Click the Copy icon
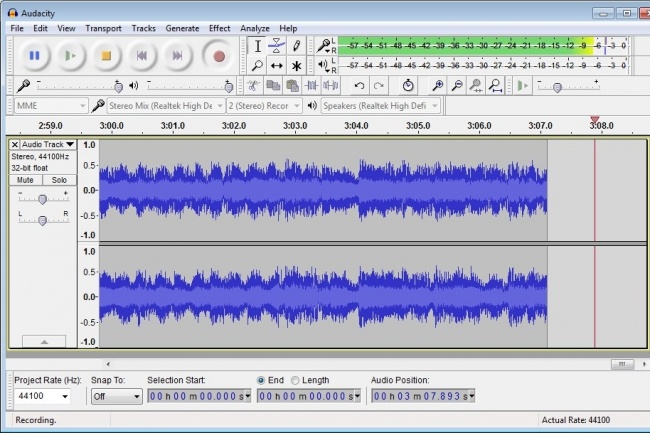Image resolution: width=650 pixels, height=433 pixels. click(272, 86)
